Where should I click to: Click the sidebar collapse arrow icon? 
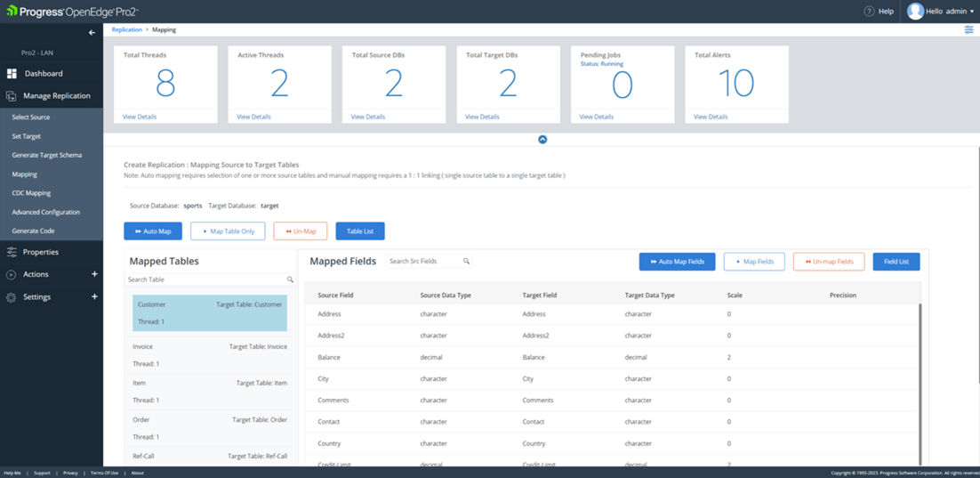click(92, 33)
